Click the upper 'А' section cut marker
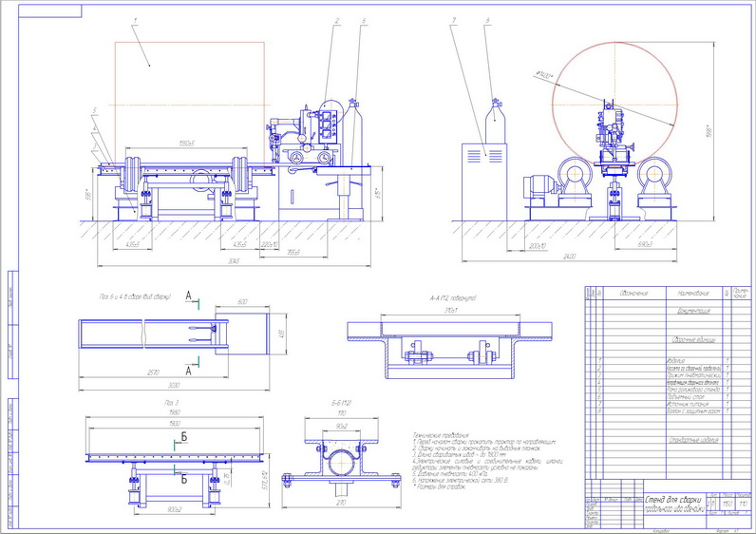Viewport: 756px width, 534px height. tap(188, 296)
